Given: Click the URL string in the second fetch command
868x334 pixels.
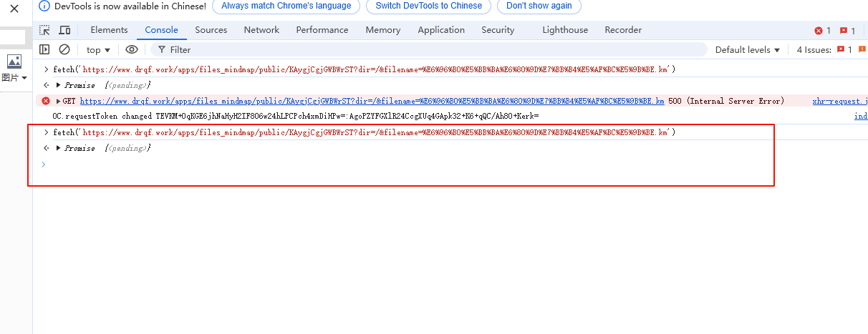Looking at the screenshot, I should click(x=376, y=132).
